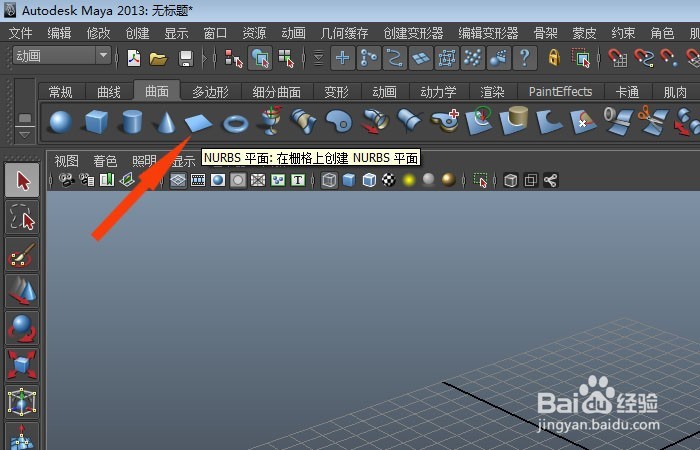Activate the Lasso select tool
Image resolution: width=700 pixels, height=450 pixels.
tap(22, 217)
